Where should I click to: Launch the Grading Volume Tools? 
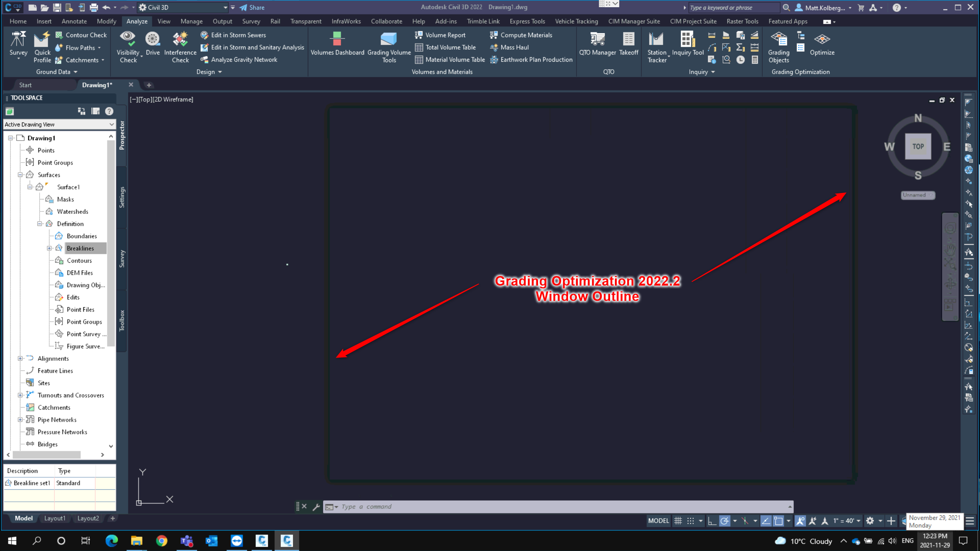(x=389, y=46)
